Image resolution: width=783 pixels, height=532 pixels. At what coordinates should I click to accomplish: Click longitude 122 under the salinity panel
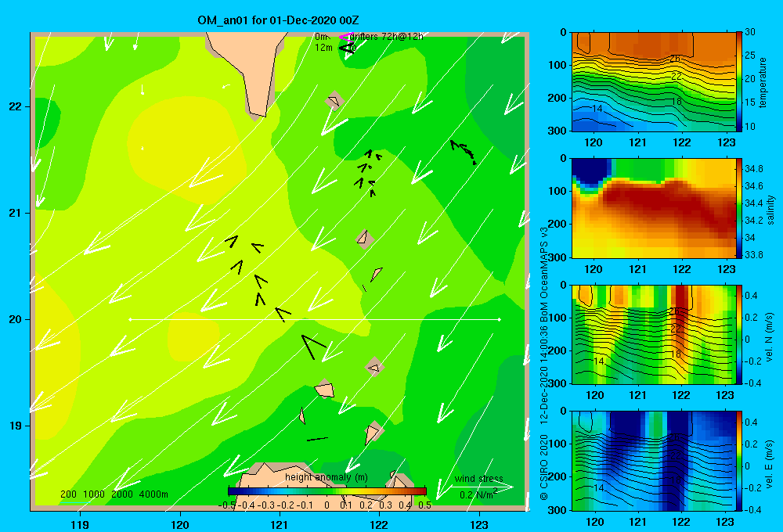coord(682,269)
